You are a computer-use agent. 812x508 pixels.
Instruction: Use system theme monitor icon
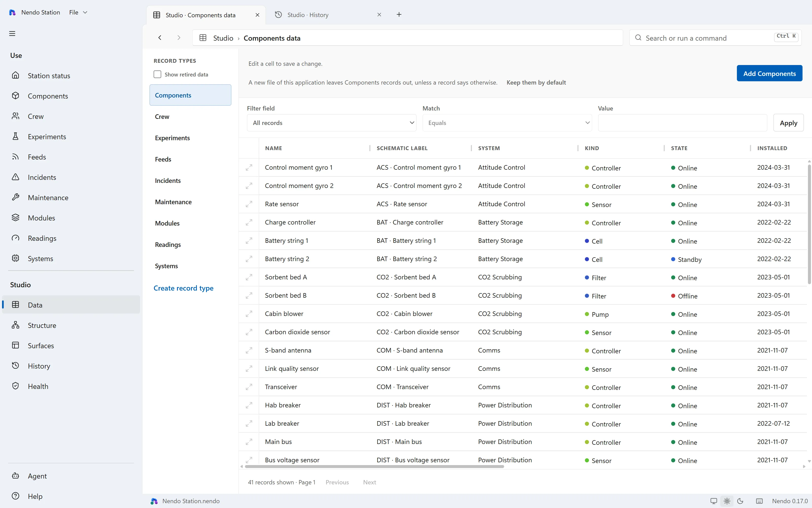(714, 501)
